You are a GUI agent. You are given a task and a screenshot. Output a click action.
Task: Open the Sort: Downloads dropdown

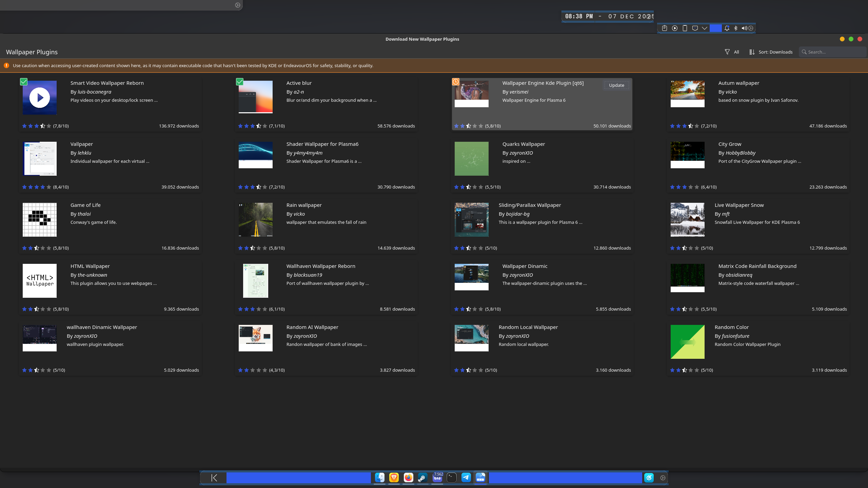[771, 52]
